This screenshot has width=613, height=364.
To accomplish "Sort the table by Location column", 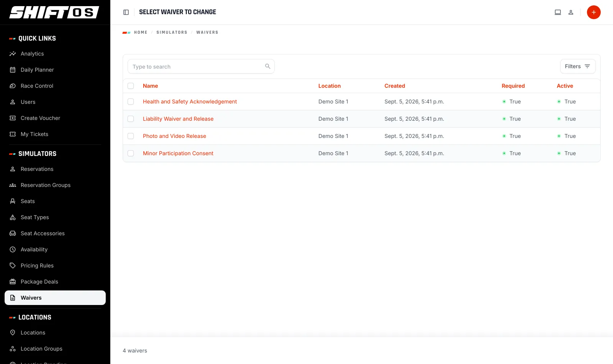I will pyautogui.click(x=329, y=86).
